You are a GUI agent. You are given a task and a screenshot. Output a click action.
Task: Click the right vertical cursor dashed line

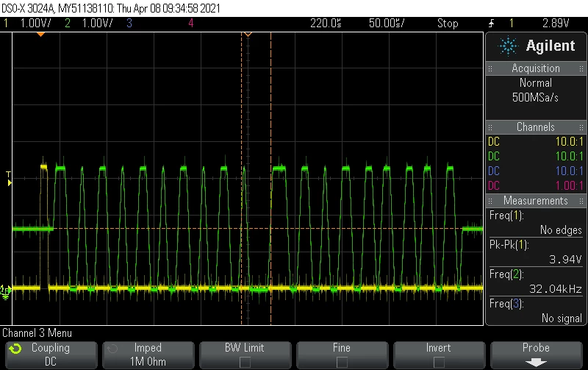[270, 178]
